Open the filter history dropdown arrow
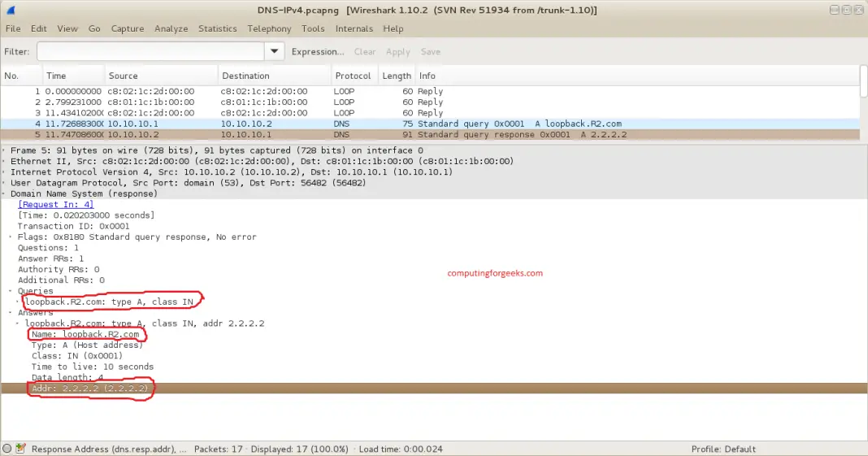The height and width of the screenshot is (456, 868). pyautogui.click(x=274, y=51)
